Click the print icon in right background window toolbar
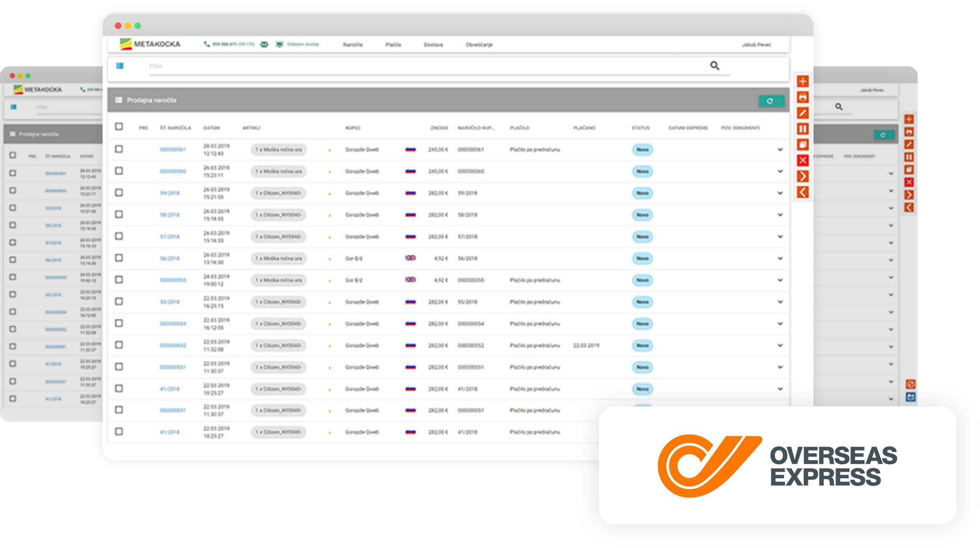The width and height of the screenshot is (980, 548). pyautogui.click(x=909, y=132)
